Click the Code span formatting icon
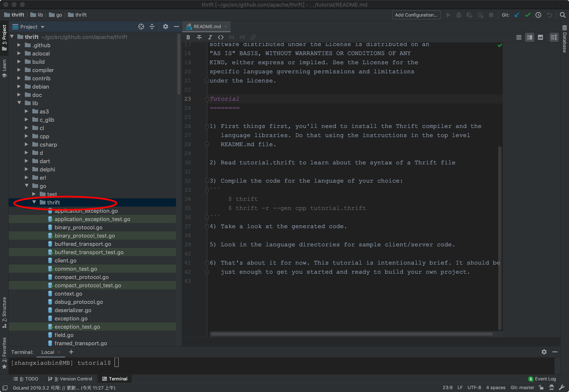 pos(221,37)
